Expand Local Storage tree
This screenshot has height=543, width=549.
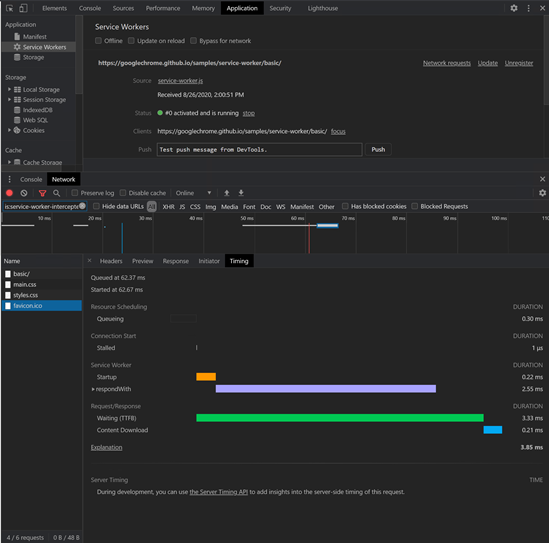coord(9,89)
